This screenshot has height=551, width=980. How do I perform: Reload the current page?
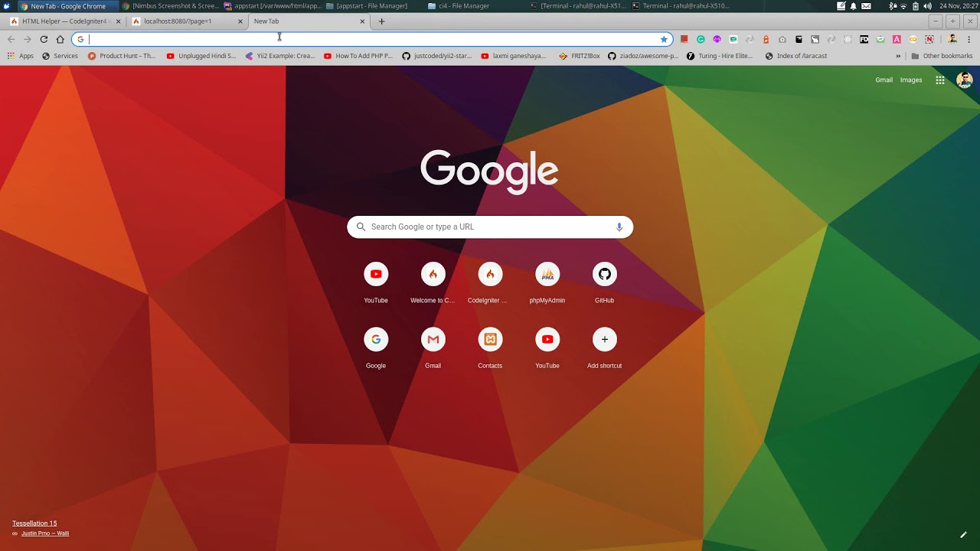pos(44,39)
